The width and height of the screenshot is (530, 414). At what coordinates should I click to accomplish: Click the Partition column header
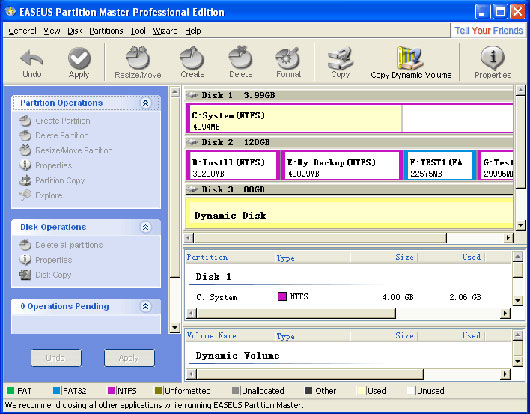(x=231, y=258)
